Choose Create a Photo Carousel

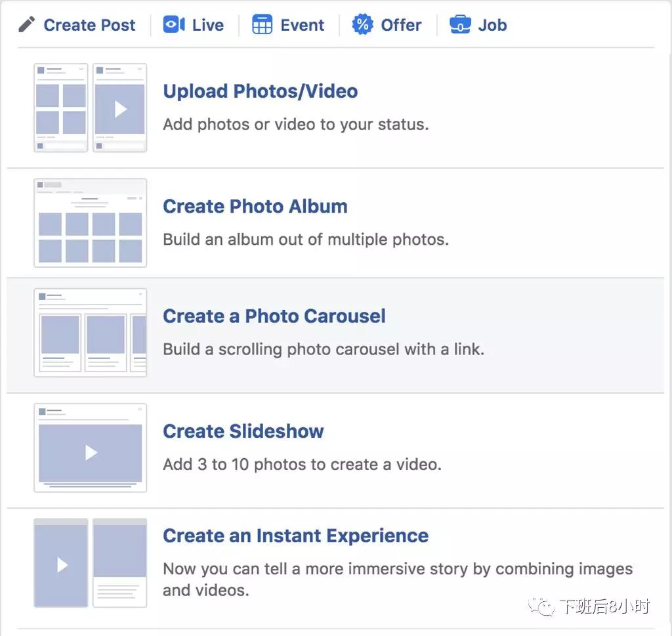pos(274,316)
